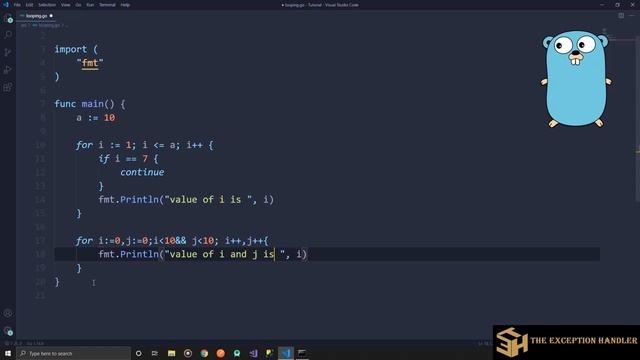Click the unsaved dot on looping.go tab
This screenshot has height=360, width=640.
pos(51,16)
